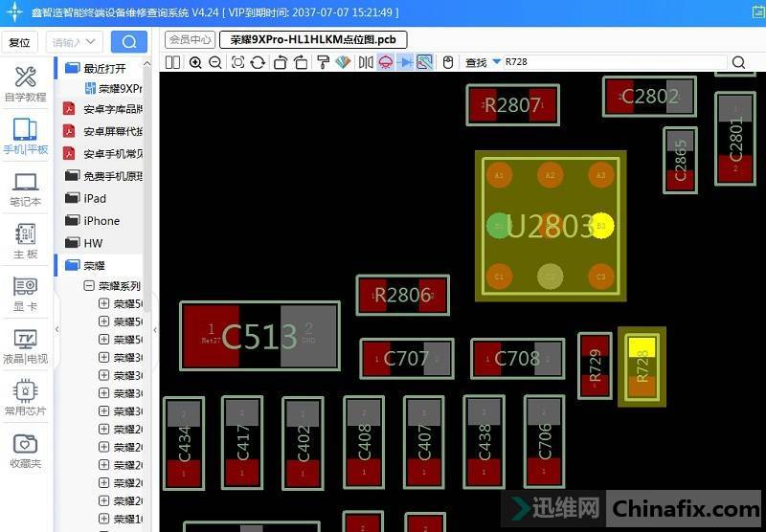Click the blue sidebar search button
The width and height of the screenshot is (766, 532).
tap(128, 42)
